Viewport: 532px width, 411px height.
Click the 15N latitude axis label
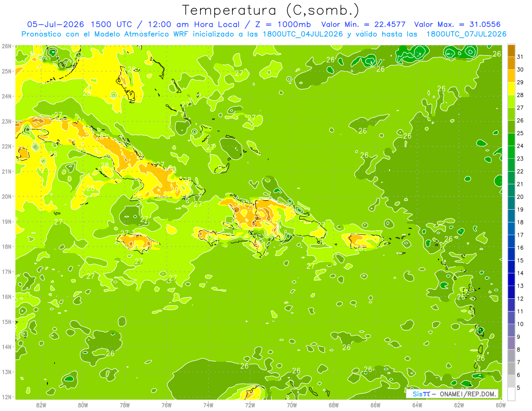coord(7,321)
